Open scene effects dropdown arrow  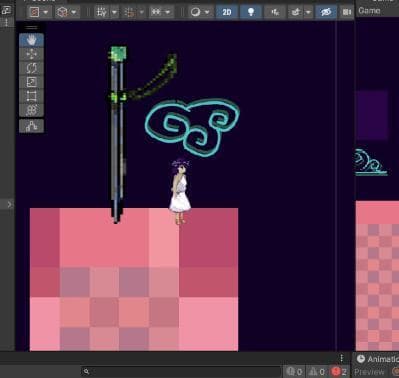pos(308,12)
